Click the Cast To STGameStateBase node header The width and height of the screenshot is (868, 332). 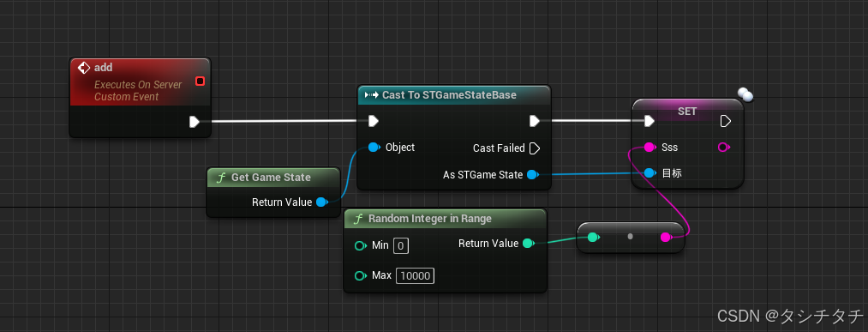tap(454, 95)
